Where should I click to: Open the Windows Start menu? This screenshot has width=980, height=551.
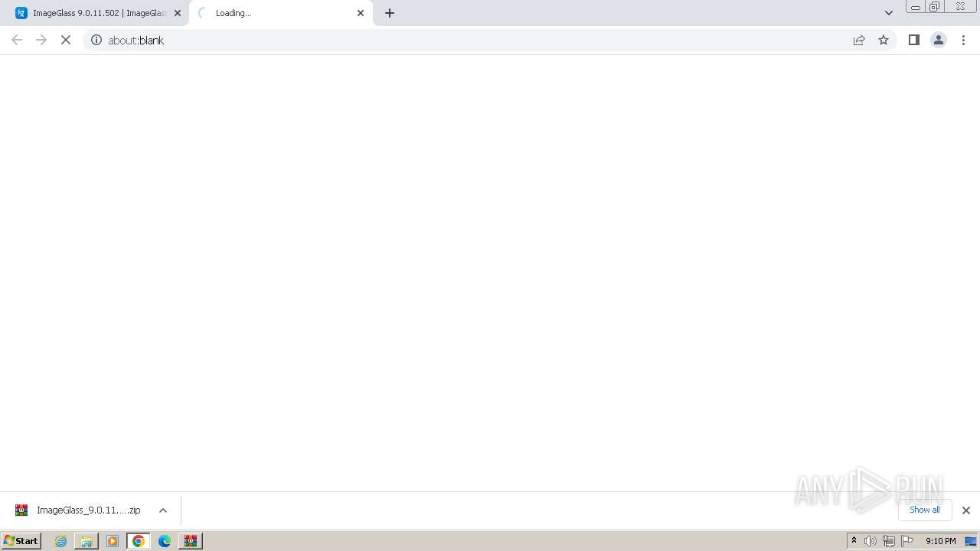21,540
